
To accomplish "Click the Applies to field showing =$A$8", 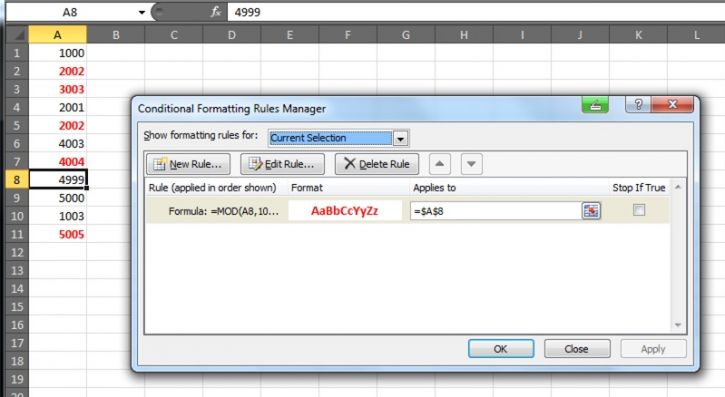I will [x=495, y=211].
